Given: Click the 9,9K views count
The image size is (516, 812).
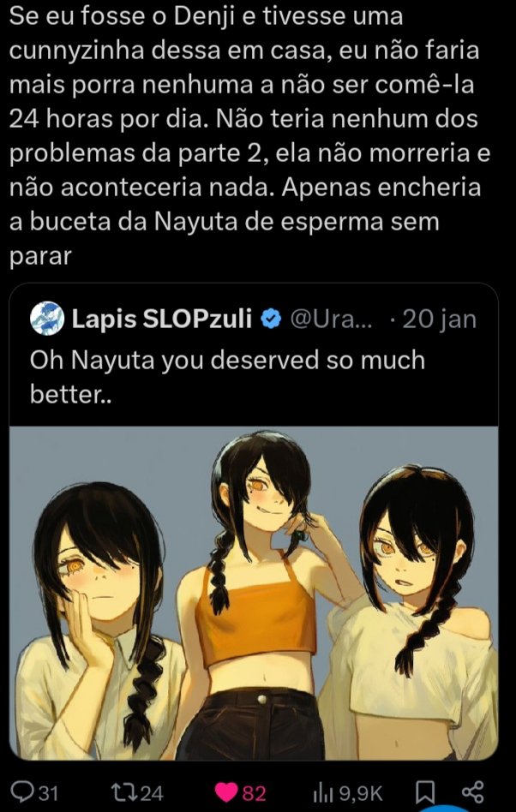Looking at the screenshot, I should tap(361, 793).
